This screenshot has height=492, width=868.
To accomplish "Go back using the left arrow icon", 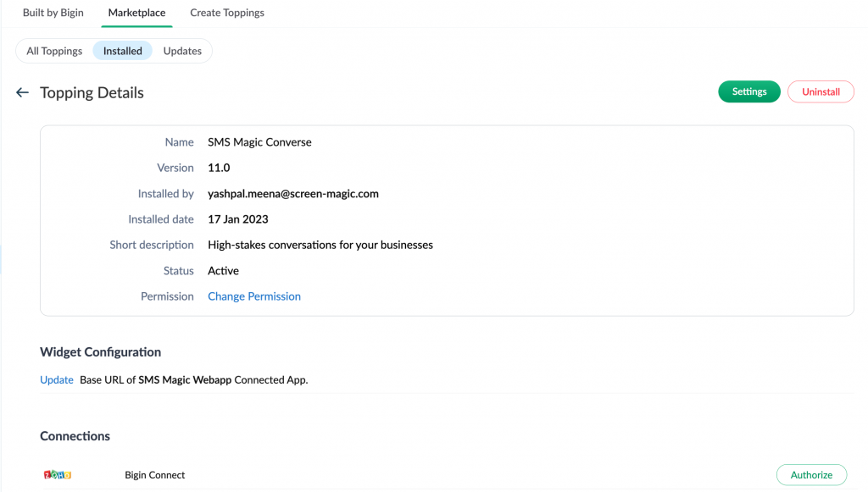I will click(22, 92).
